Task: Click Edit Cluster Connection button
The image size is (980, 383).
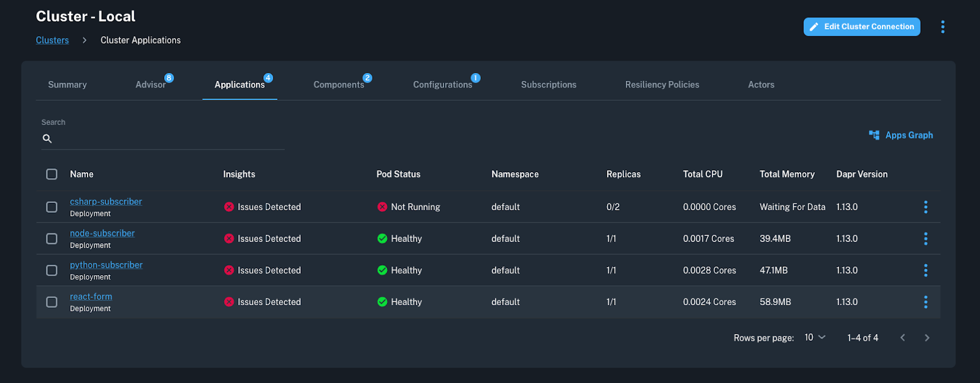Action: click(x=861, y=26)
